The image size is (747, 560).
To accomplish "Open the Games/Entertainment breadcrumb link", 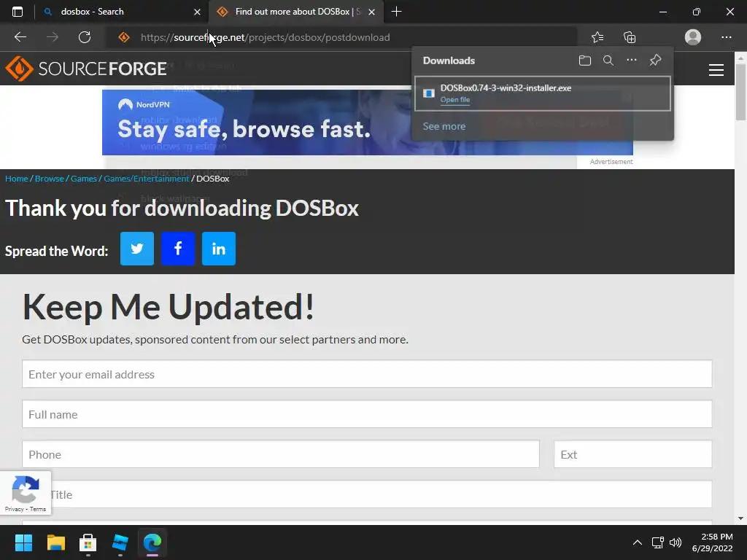I will click(146, 179).
